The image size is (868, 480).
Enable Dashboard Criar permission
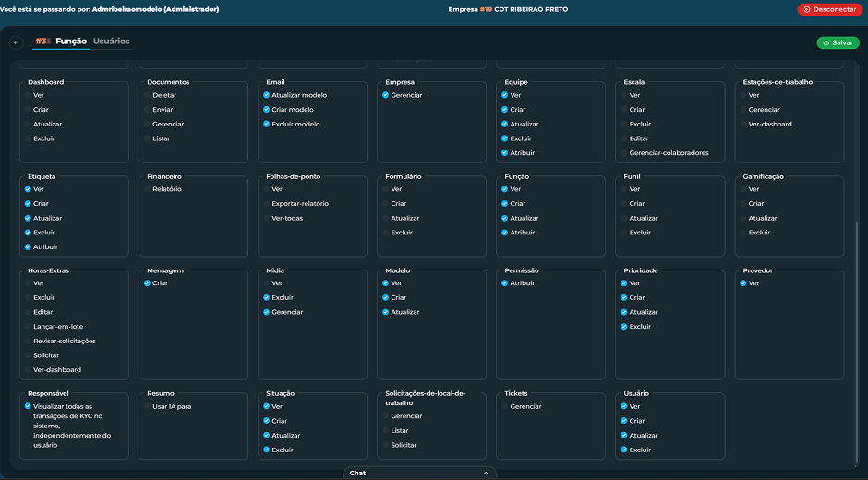click(28, 110)
